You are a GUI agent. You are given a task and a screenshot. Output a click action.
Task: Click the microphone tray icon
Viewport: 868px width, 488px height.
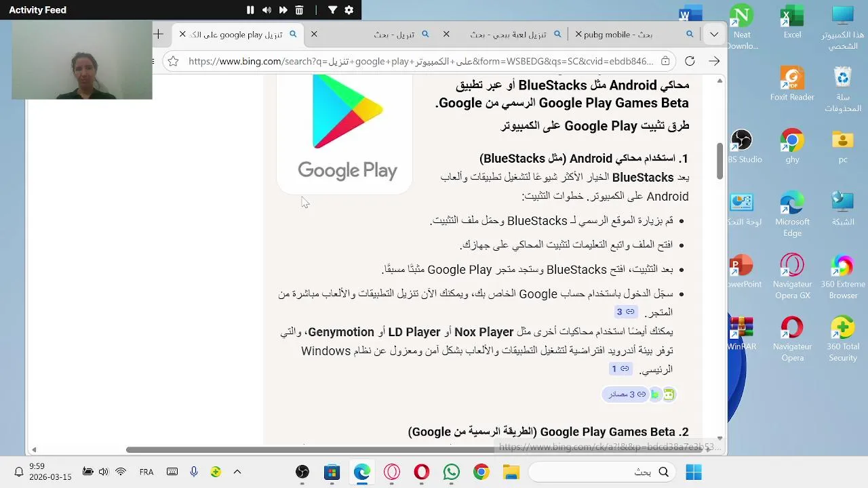coord(194,472)
